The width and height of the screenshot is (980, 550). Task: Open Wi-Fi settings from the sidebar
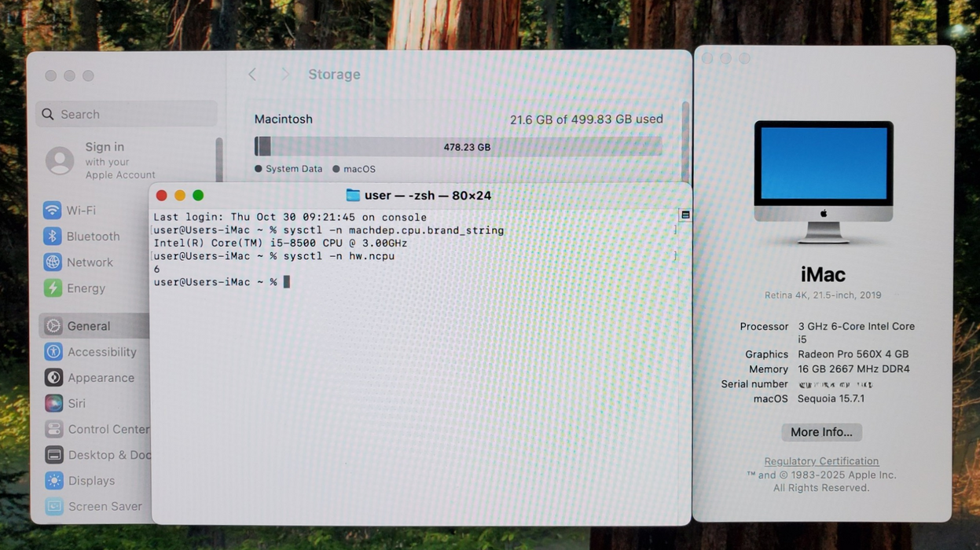point(52,210)
